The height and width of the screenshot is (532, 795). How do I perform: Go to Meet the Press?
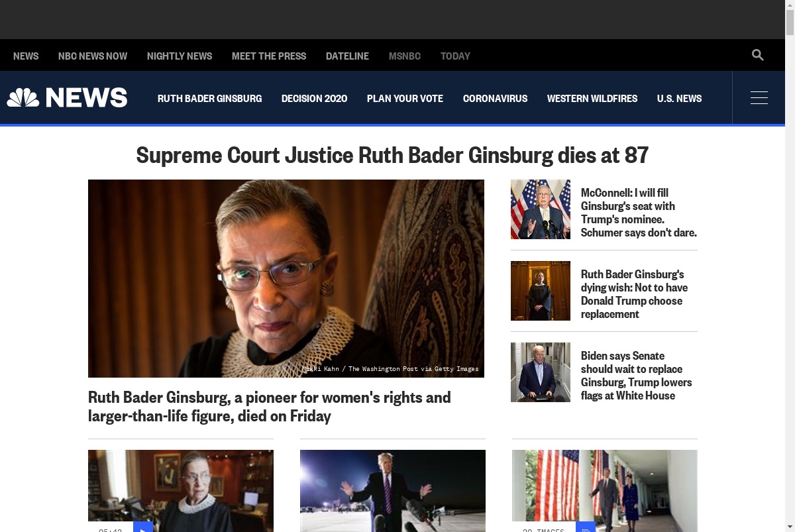tap(269, 56)
